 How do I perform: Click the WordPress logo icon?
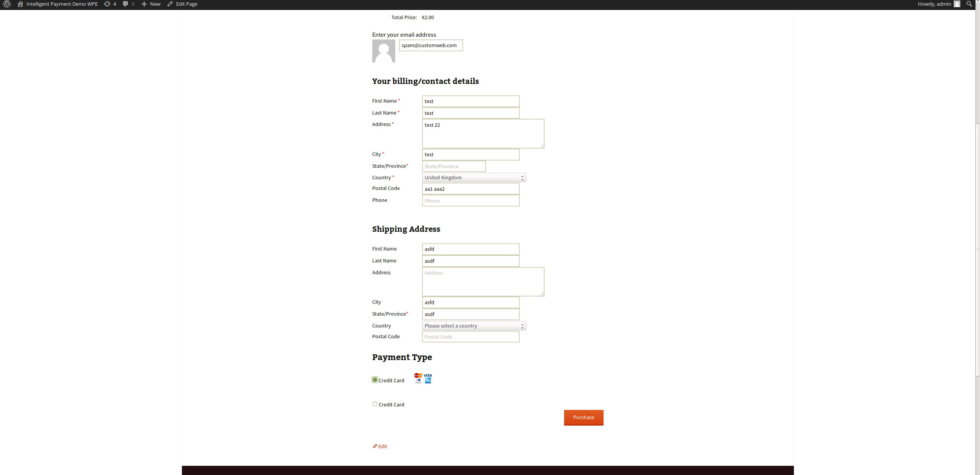click(7, 4)
